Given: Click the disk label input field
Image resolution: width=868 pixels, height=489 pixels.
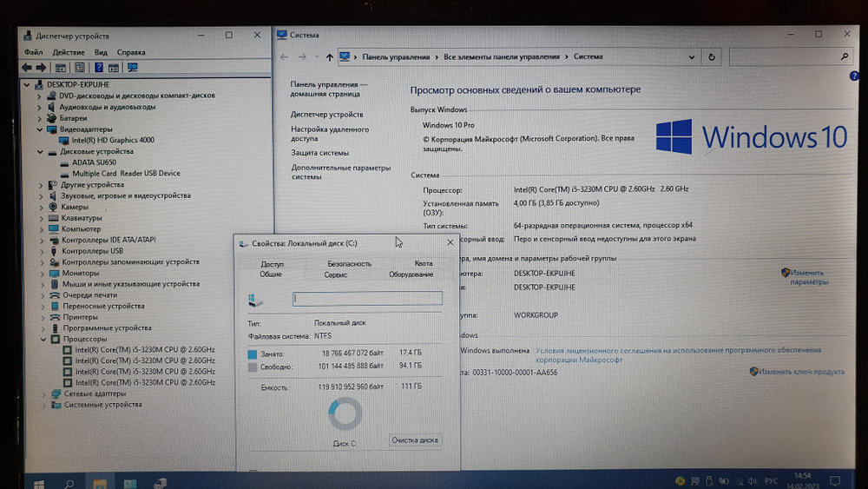Looking at the screenshot, I should [x=367, y=299].
